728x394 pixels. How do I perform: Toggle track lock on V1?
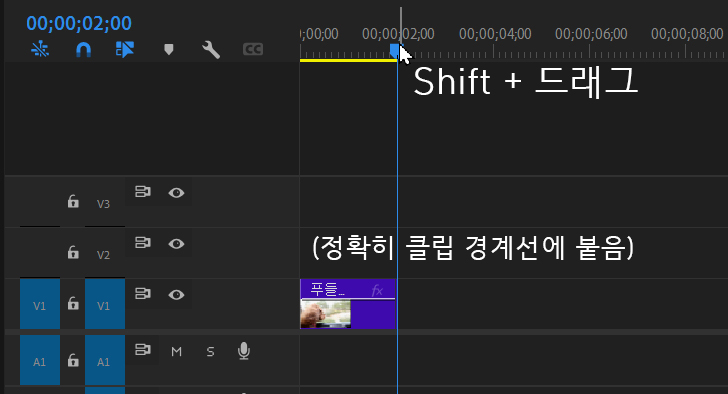pos(73,304)
